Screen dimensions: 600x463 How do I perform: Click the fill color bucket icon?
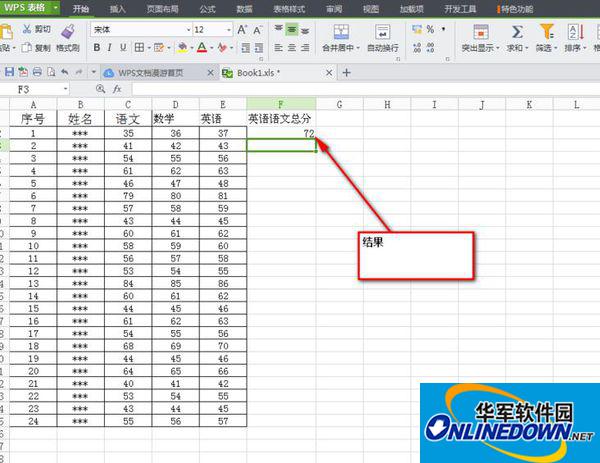183,48
